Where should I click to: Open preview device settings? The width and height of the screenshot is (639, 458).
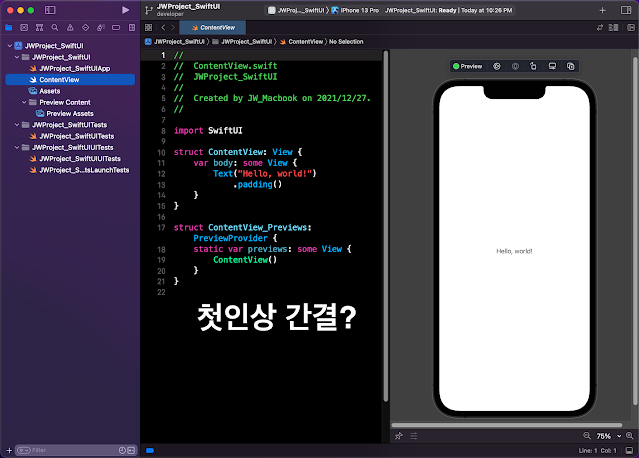[x=552, y=66]
